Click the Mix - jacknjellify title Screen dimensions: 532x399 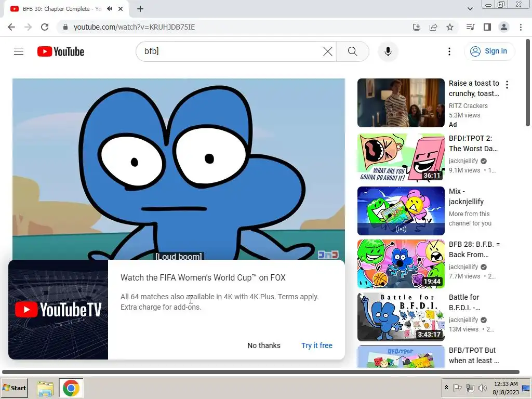tap(466, 196)
